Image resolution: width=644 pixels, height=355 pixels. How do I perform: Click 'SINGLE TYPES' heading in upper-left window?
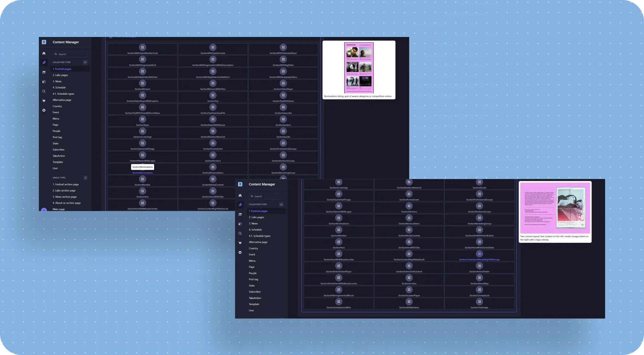click(x=59, y=178)
